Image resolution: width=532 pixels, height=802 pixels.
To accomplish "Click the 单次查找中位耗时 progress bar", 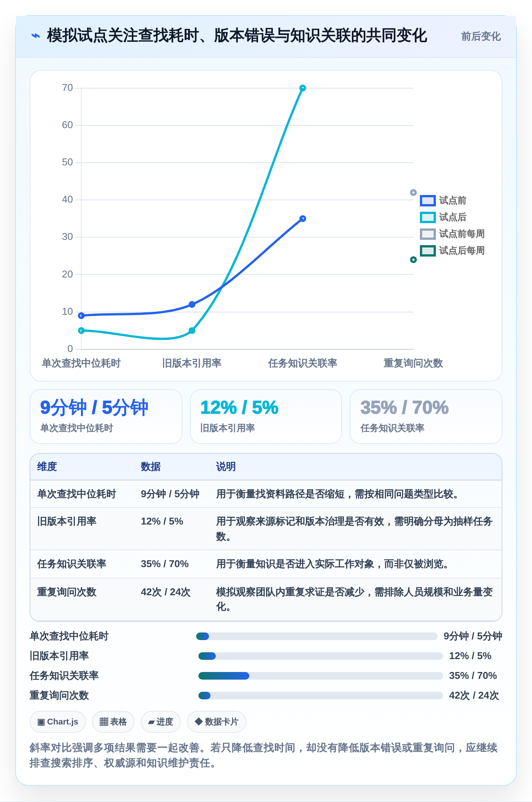I will click(x=317, y=636).
